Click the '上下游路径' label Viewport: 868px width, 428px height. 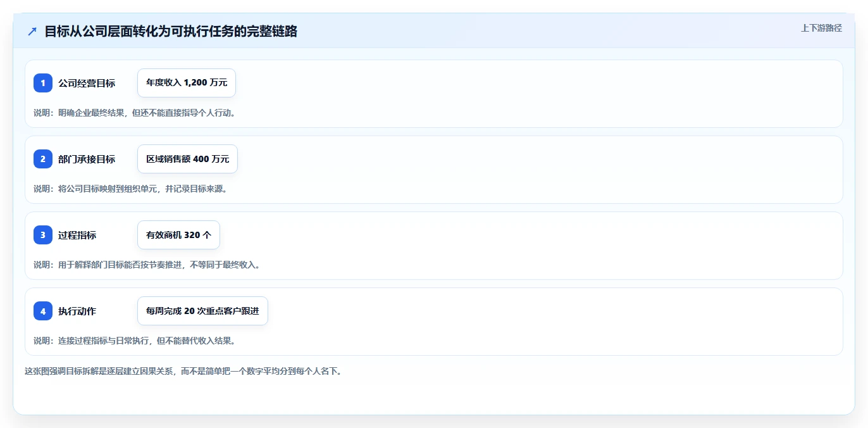pyautogui.click(x=821, y=28)
